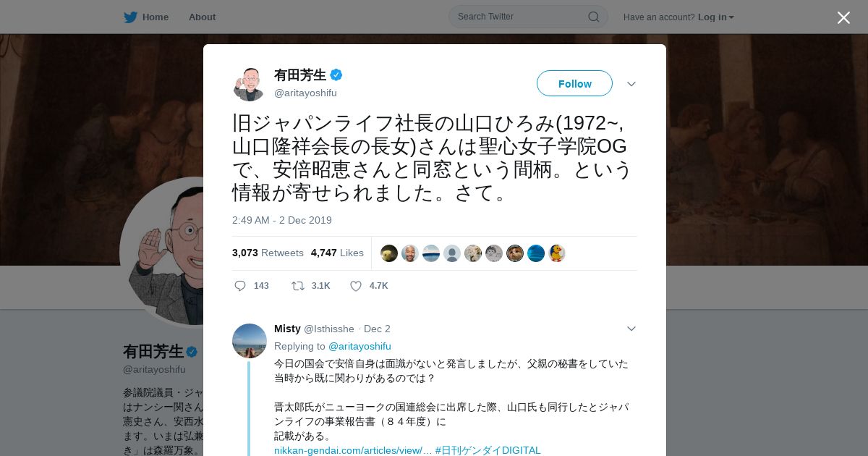Click the reply speech bubble icon

[240, 286]
